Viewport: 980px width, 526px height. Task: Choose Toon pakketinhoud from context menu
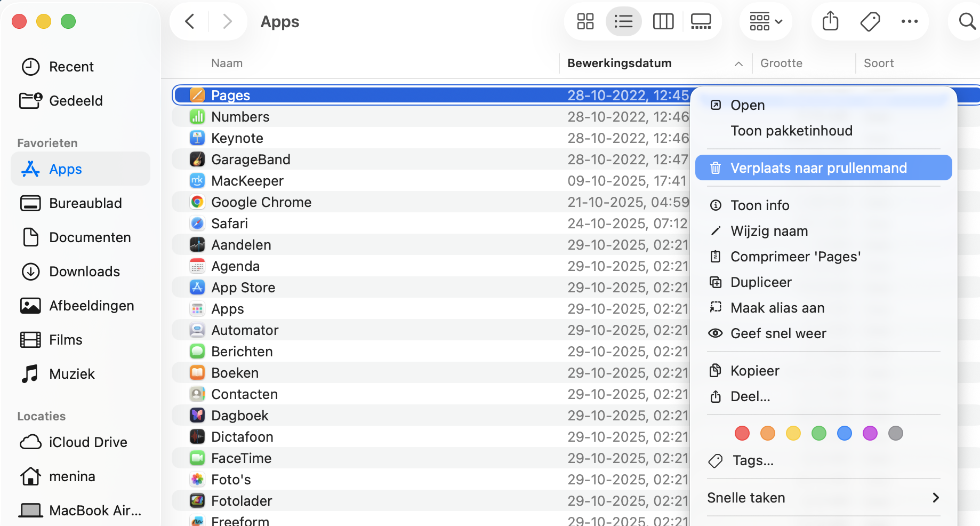tap(791, 130)
